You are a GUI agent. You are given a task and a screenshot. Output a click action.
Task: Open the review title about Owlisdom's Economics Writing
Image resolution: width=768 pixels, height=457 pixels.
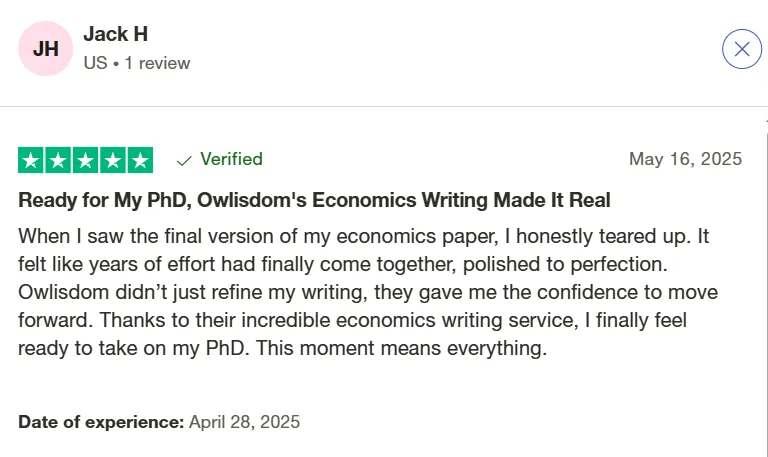coord(314,200)
